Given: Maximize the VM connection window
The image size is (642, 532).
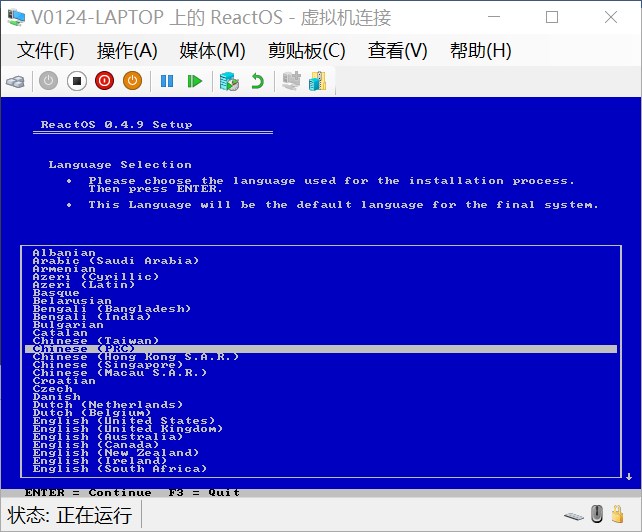Looking at the screenshot, I should (x=552, y=17).
